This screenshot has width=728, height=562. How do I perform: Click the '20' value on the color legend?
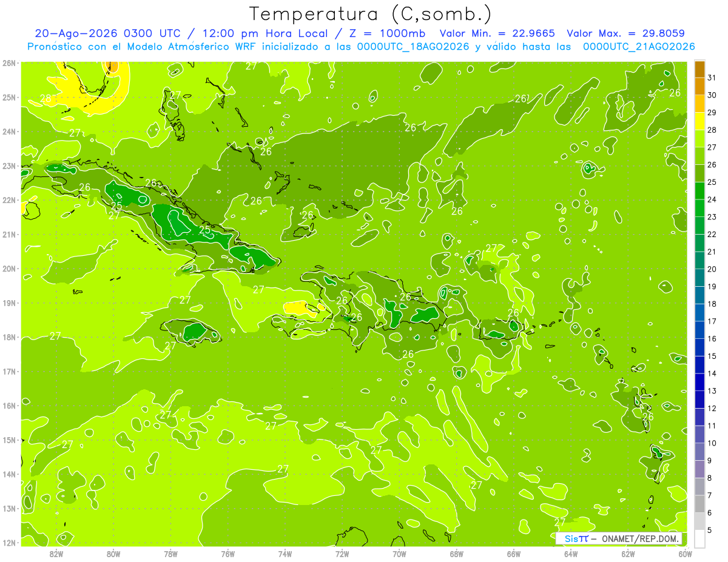pos(712,269)
